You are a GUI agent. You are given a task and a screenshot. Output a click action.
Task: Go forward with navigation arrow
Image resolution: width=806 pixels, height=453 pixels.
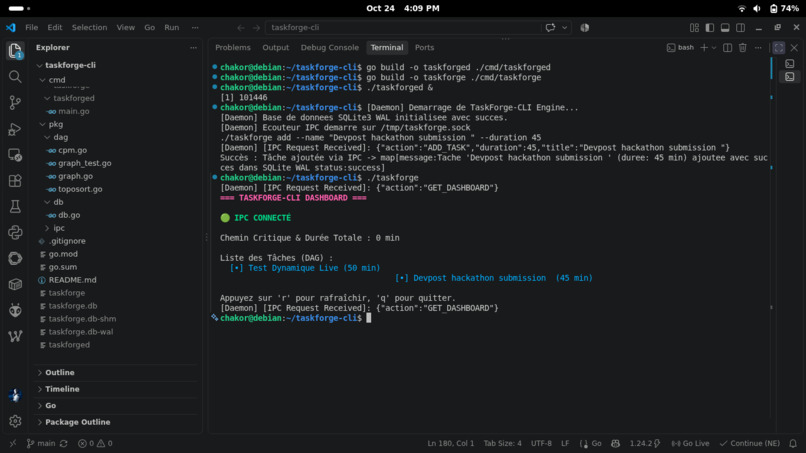pos(256,28)
